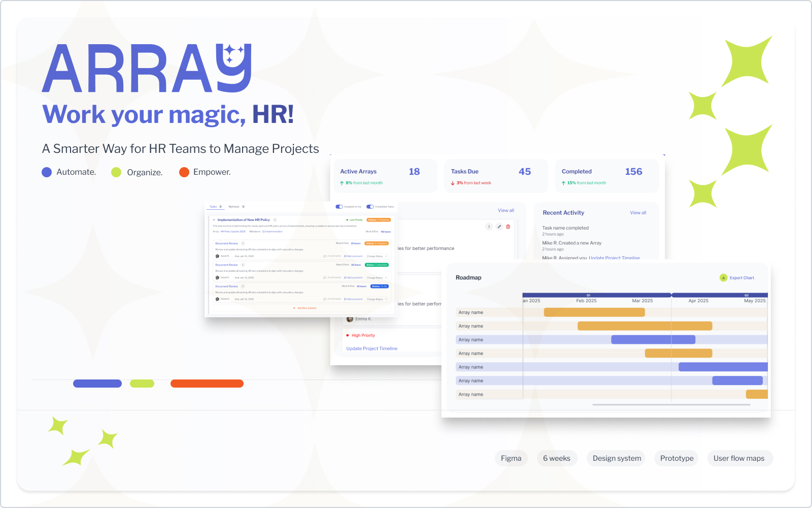Toggle the Assigned to me switch
This screenshot has height=508, width=812.
[339, 207]
